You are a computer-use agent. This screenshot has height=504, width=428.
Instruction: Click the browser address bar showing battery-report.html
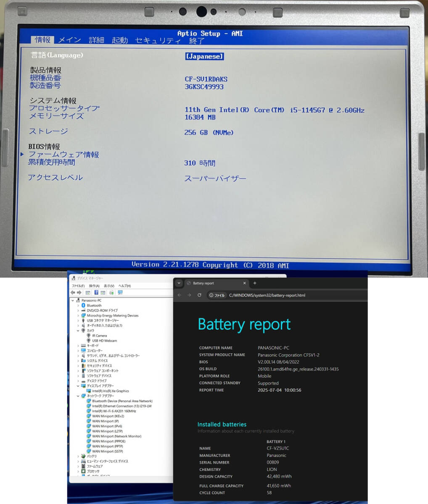point(267,295)
